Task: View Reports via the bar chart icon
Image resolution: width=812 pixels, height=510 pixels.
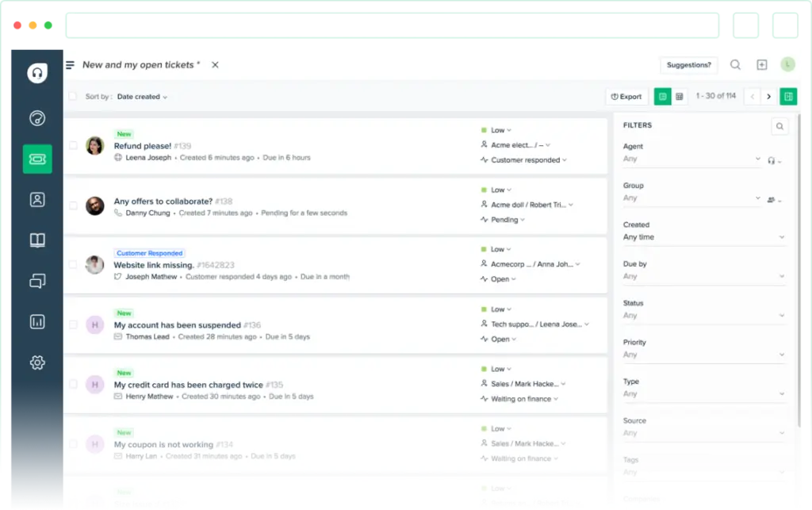Action: point(36,321)
